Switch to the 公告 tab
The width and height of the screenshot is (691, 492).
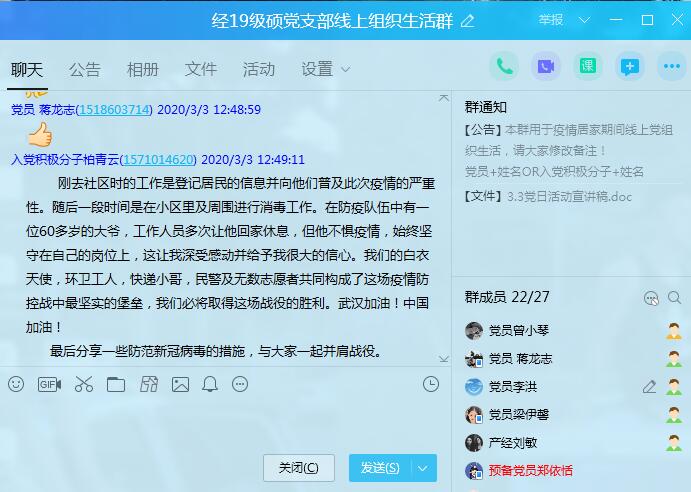(85, 69)
